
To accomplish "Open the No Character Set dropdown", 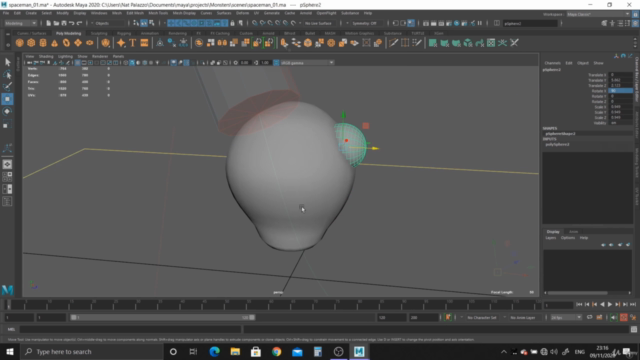I will tap(481, 317).
